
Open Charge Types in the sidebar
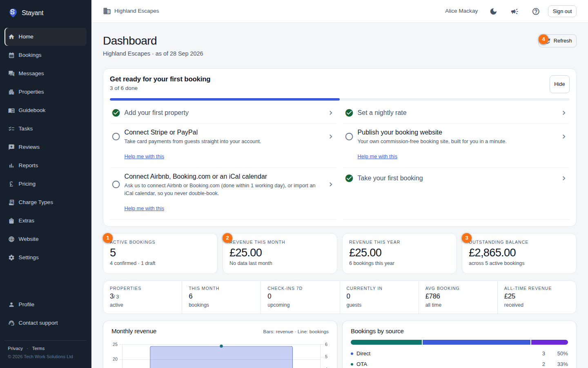pos(46,202)
